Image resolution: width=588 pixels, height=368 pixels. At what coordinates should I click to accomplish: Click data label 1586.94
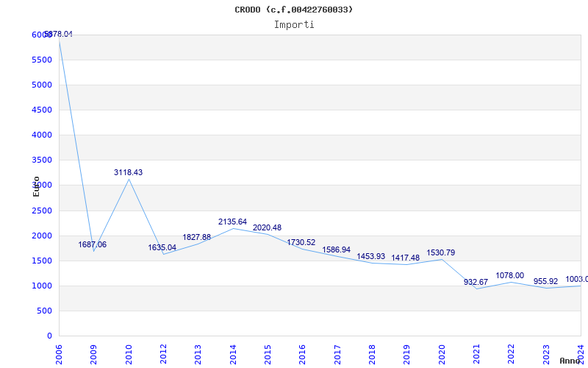(337, 250)
